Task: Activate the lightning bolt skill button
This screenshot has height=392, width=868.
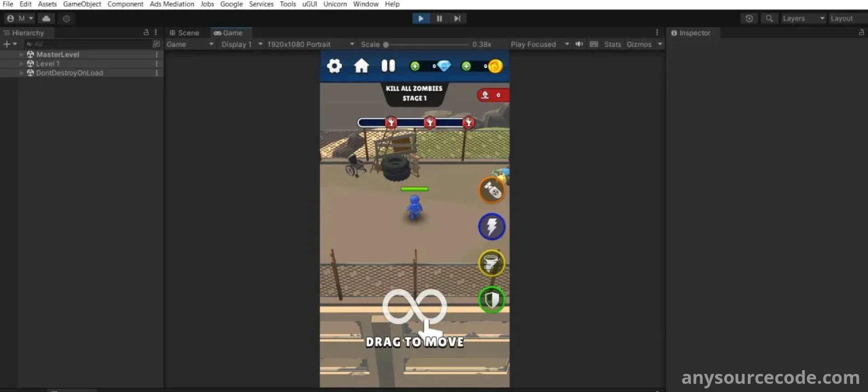Action: [491, 226]
